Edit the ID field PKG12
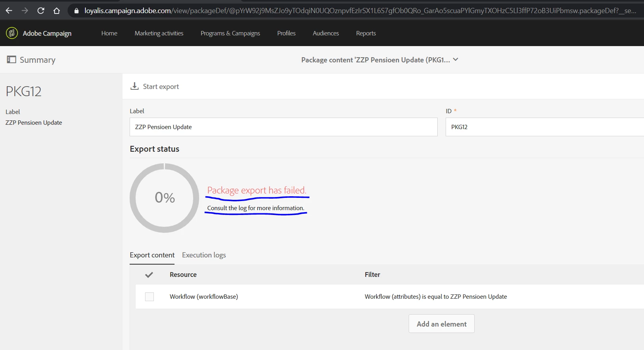Screen dimensions: 644x350 pyautogui.click(x=545, y=127)
